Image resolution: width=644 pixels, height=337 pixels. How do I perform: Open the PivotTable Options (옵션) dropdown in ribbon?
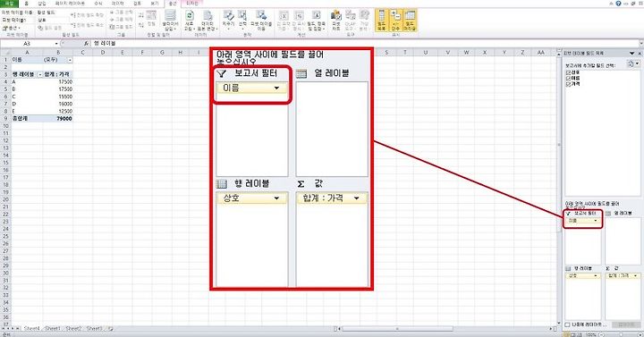click(x=11, y=28)
